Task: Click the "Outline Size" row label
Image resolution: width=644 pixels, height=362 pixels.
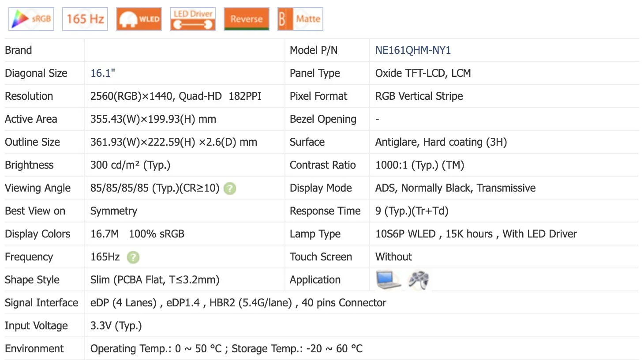Action: (x=33, y=142)
